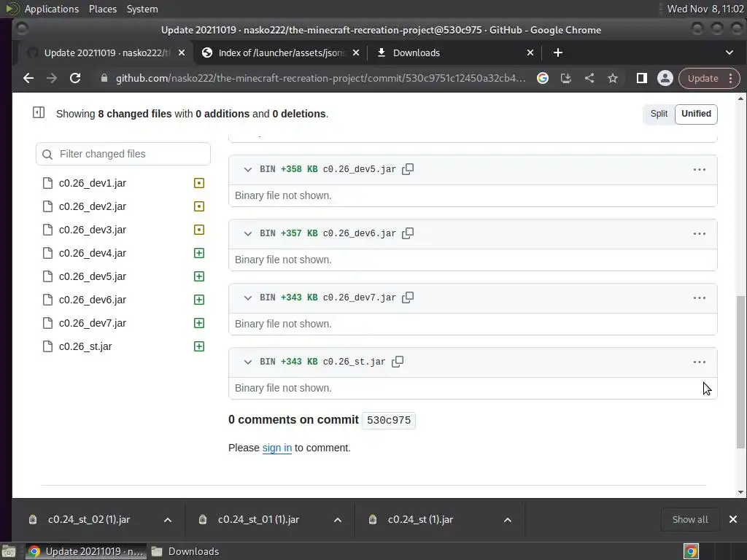This screenshot has height=560, width=747.
Task: Copy the c0.26_dev6.jar file path
Action: [408, 233]
